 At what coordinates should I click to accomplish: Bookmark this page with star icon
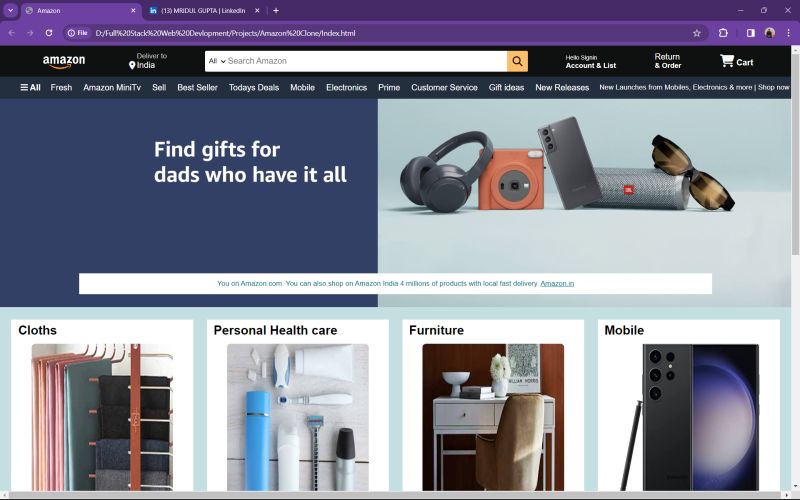[696, 33]
